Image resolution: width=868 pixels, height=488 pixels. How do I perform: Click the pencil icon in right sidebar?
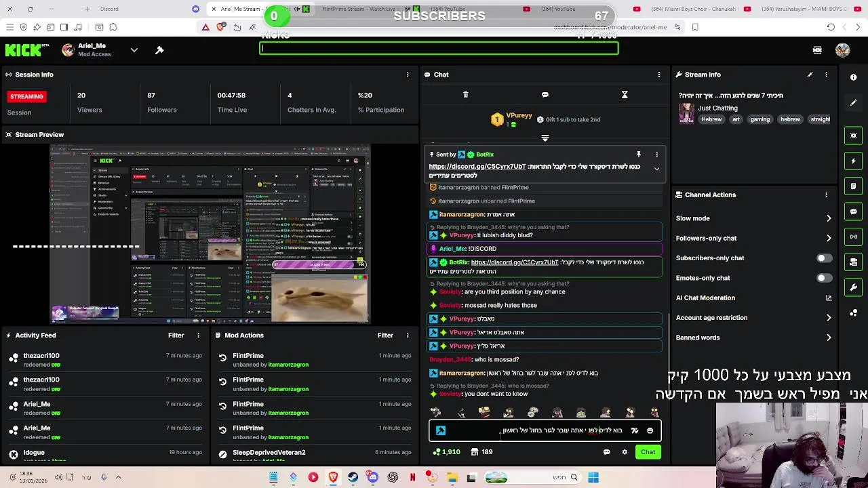(x=854, y=102)
